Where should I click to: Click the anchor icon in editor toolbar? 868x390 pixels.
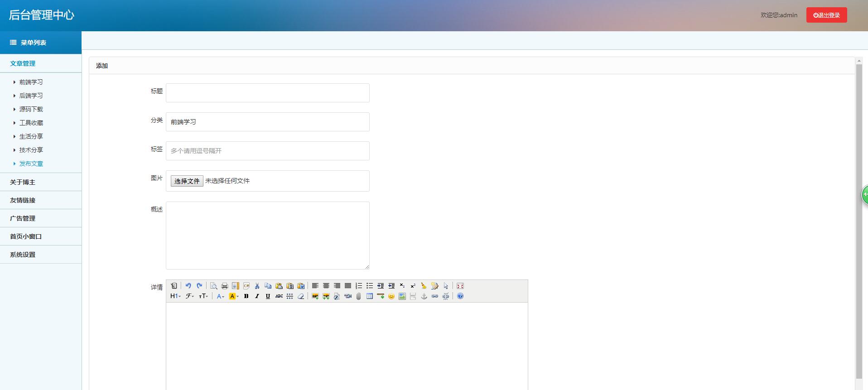point(424,296)
